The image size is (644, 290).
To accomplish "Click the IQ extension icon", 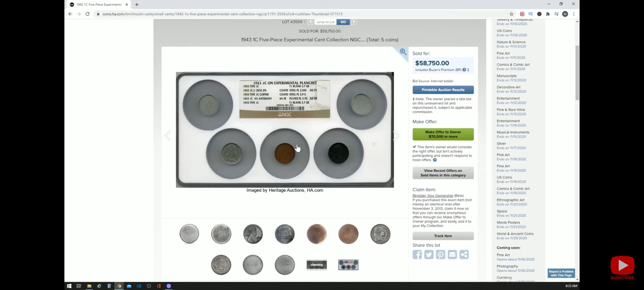I will point(530,14).
